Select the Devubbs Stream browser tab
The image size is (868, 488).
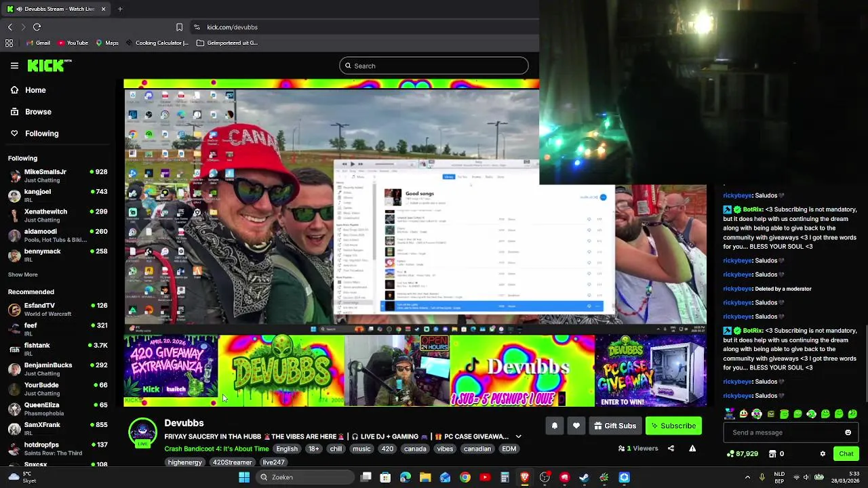point(56,9)
